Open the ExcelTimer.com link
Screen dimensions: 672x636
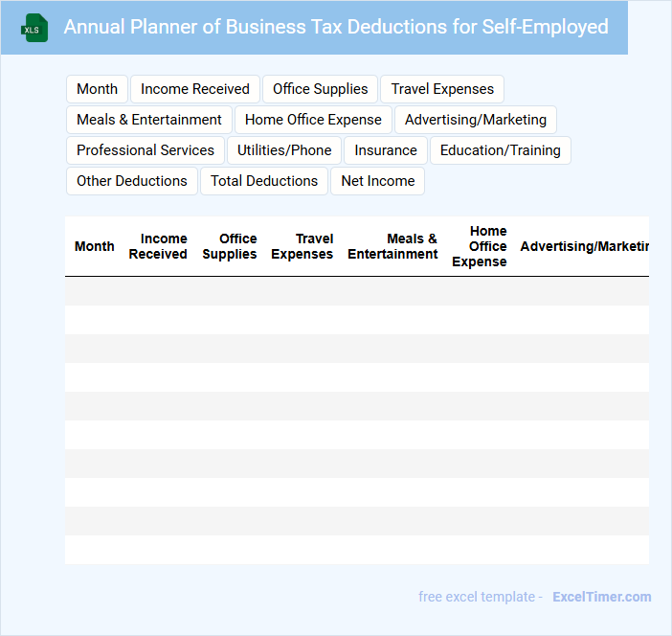pos(601,597)
